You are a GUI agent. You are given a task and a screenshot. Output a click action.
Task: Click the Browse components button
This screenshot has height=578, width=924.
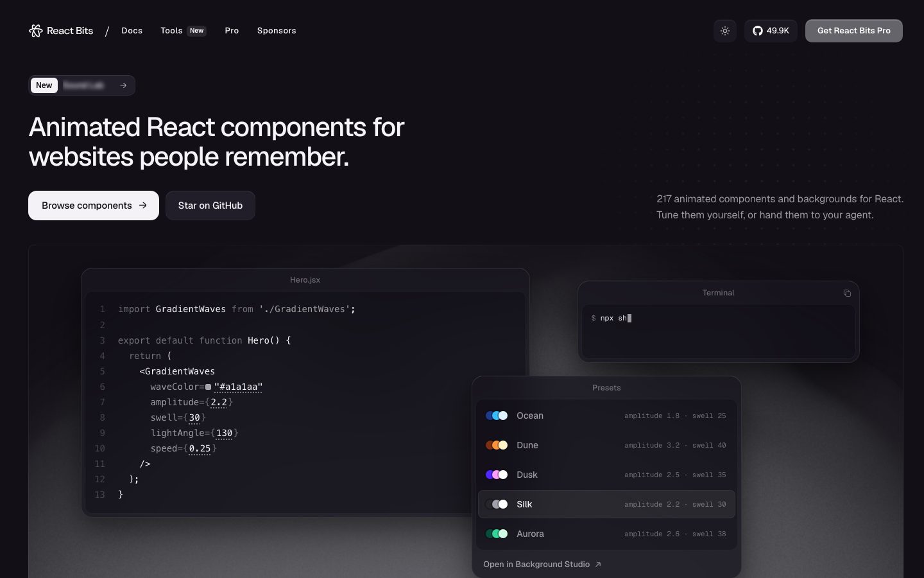(94, 206)
